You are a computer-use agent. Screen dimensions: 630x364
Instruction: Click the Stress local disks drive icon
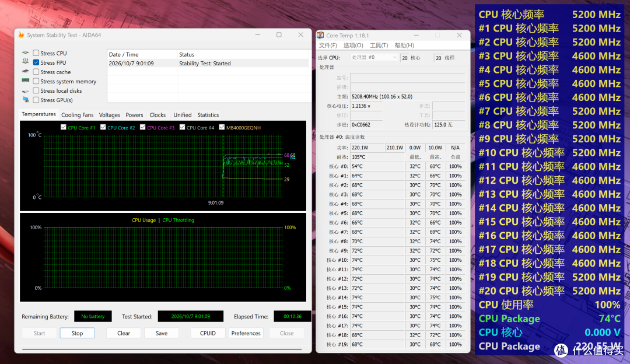pyautogui.click(x=26, y=91)
